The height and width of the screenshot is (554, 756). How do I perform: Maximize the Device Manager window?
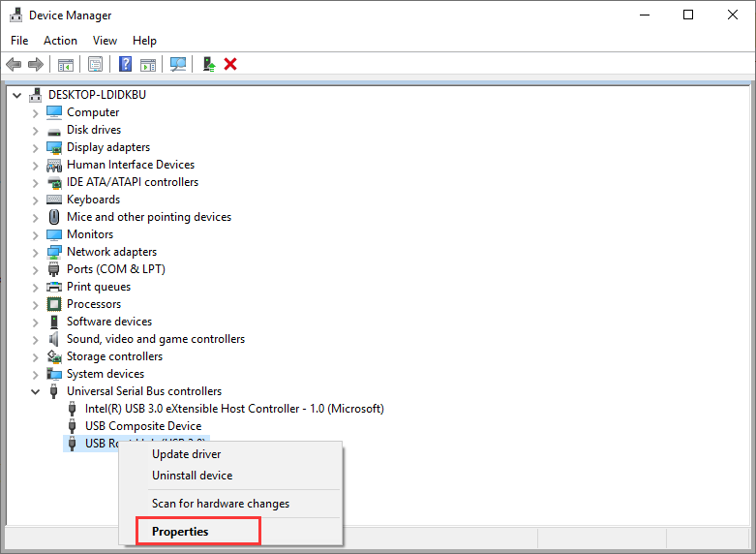coord(688,15)
